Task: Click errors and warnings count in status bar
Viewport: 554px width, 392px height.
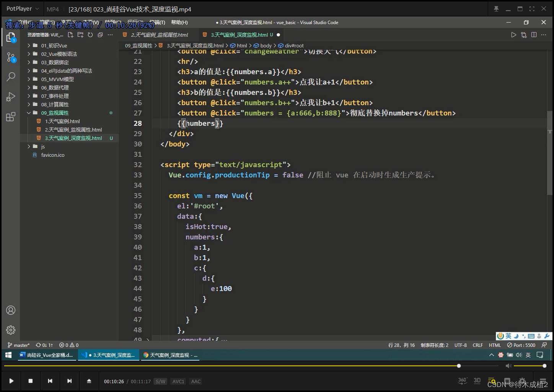Action: point(69,345)
